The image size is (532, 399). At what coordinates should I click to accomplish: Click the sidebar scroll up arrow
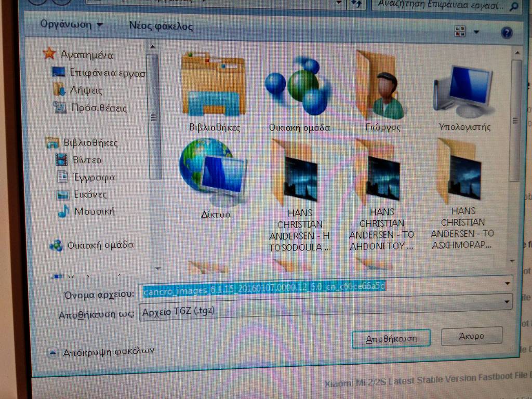click(x=152, y=47)
